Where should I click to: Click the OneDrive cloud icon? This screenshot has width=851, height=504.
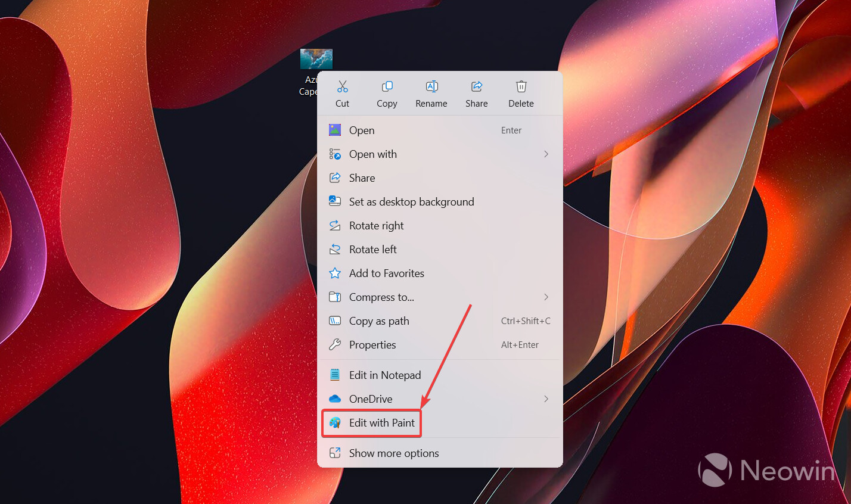335,399
